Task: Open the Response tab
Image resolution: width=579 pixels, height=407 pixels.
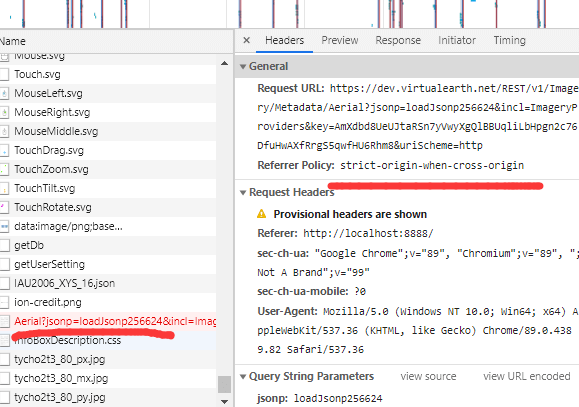Action: coord(398,40)
